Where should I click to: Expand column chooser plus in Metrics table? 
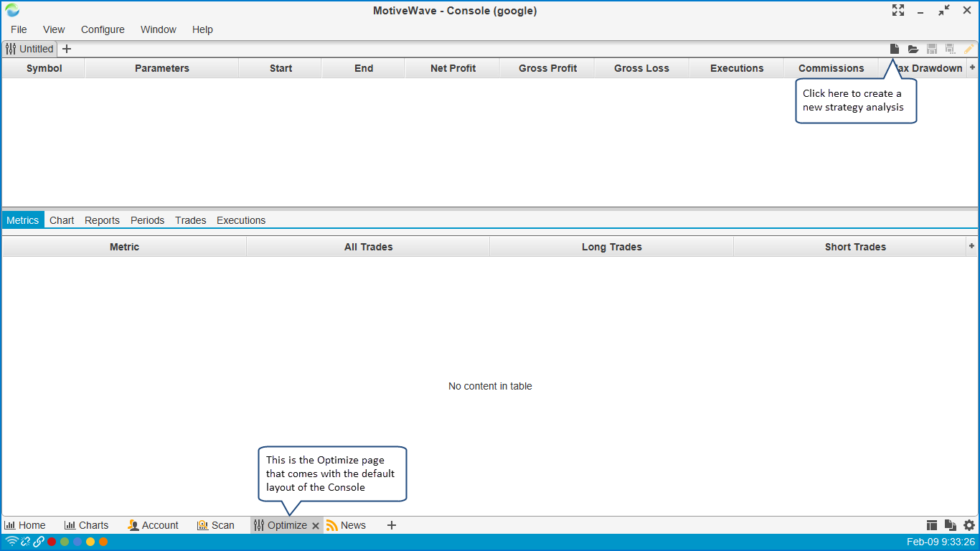[x=972, y=246]
